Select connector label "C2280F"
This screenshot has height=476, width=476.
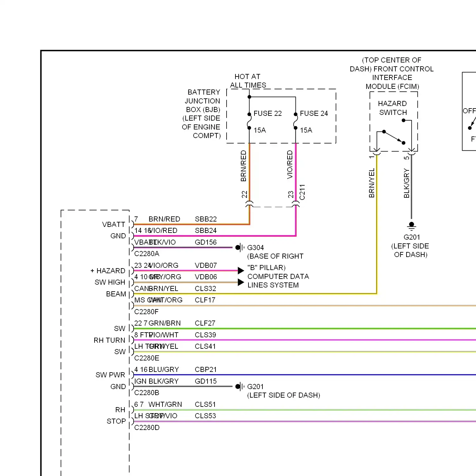click(146, 312)
